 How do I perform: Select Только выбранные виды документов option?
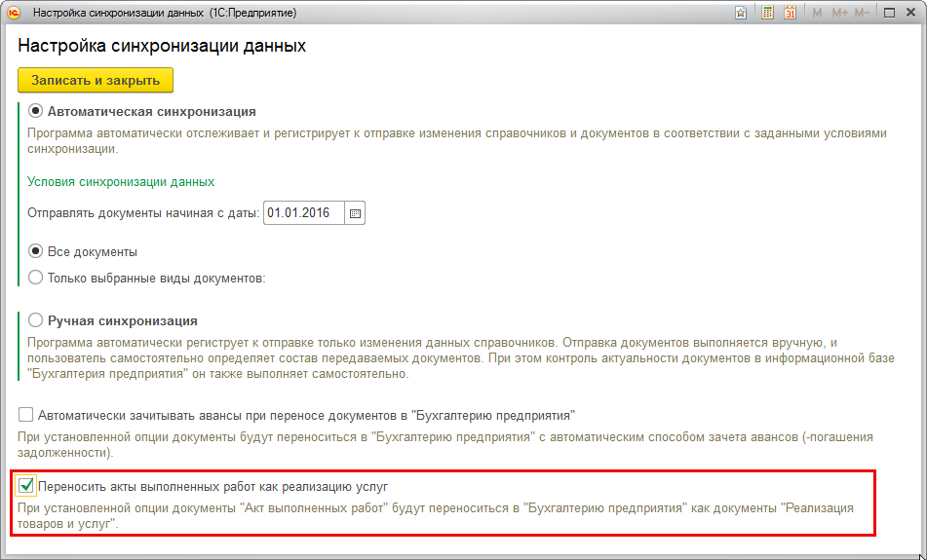pos(35,277)
